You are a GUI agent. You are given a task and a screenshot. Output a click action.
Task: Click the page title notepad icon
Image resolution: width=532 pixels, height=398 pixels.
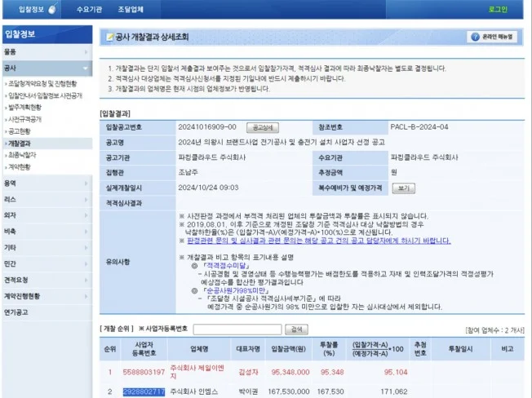tap(110, 37)
